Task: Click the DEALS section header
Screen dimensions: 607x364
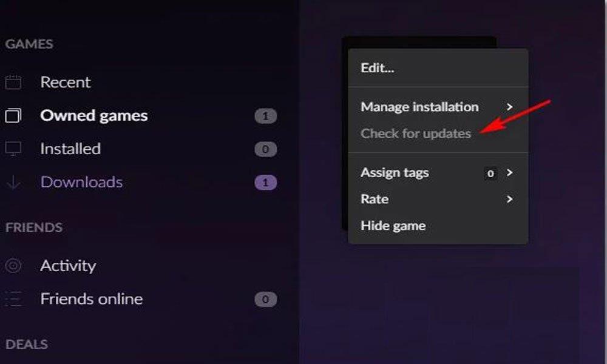Action: [26, 344]
